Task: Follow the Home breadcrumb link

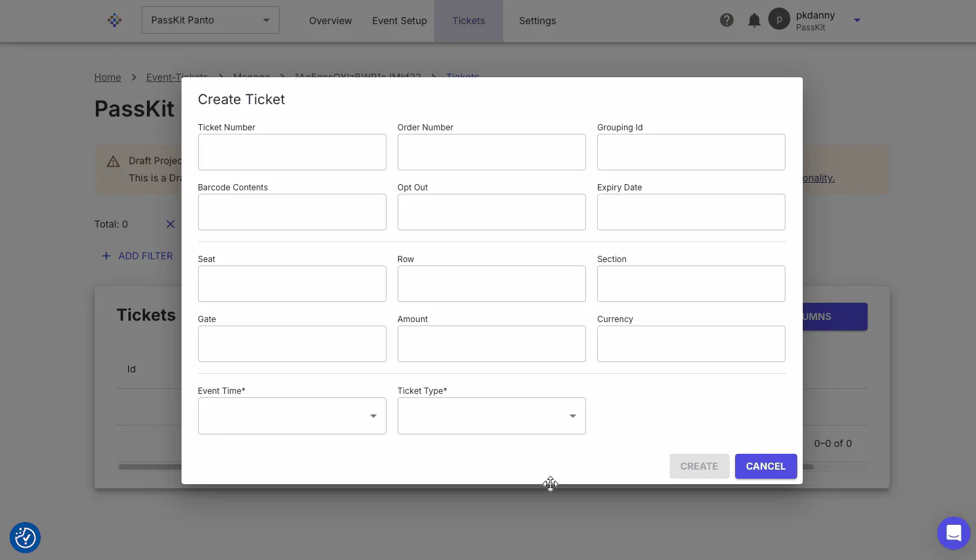Action: (108, 77)
